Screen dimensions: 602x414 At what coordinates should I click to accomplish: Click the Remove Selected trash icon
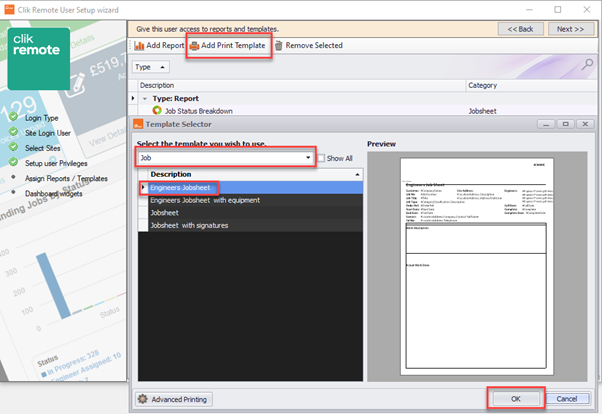coord(279,45)
